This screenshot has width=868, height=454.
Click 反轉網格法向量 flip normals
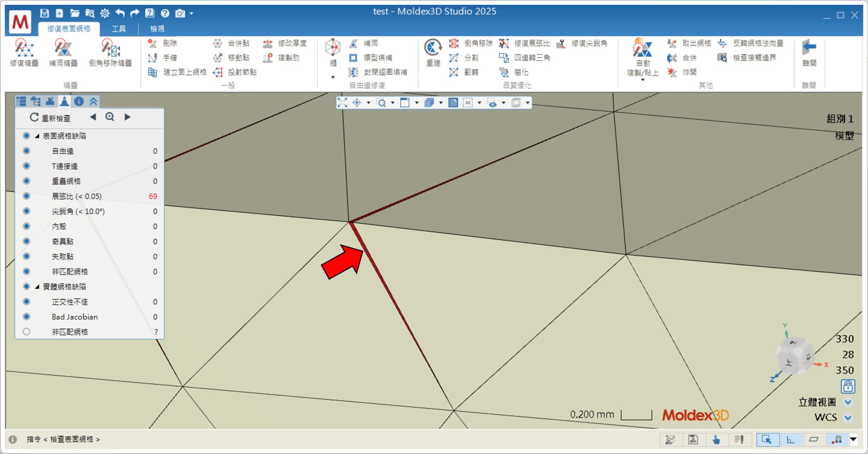[x=750, y=43]
